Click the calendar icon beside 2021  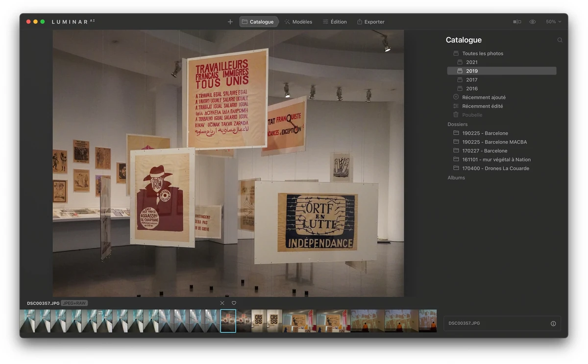460,62
